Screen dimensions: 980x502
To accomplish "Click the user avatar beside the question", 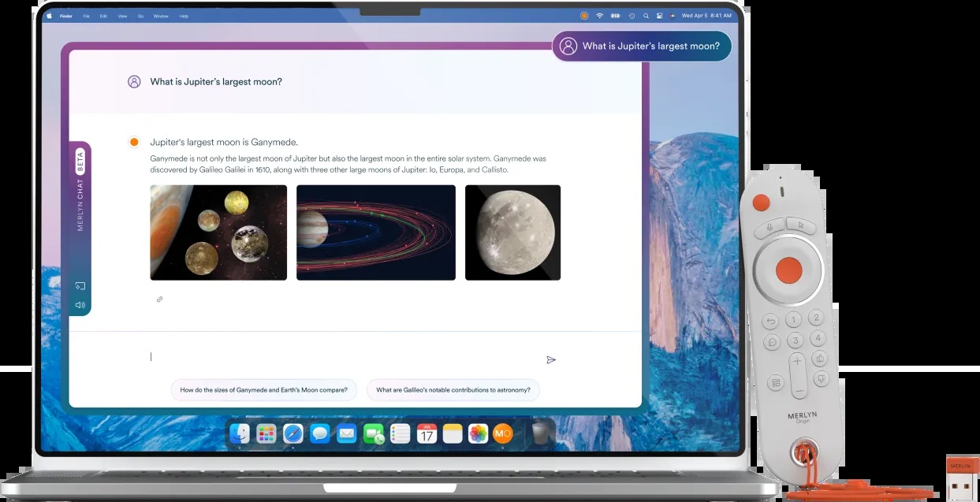I will 134,81.
